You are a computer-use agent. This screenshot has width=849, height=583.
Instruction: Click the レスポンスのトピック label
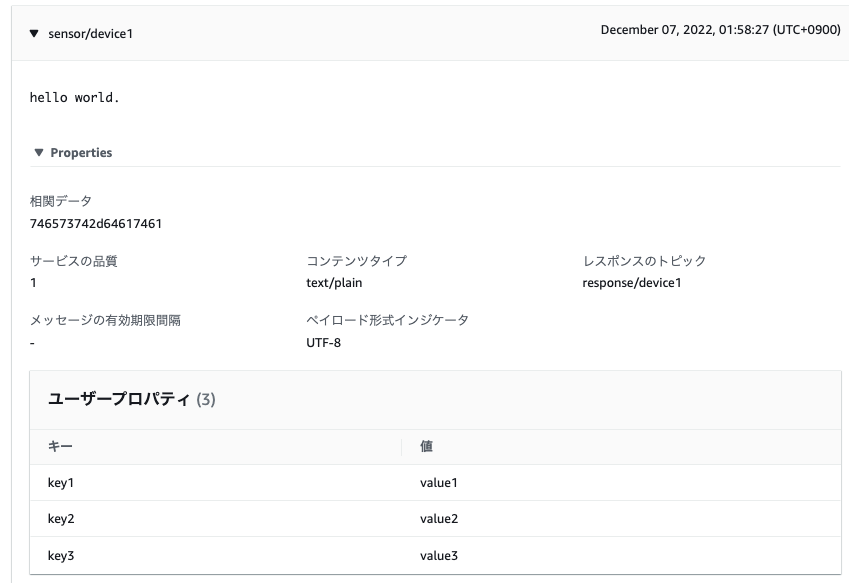tap(644, 261)
